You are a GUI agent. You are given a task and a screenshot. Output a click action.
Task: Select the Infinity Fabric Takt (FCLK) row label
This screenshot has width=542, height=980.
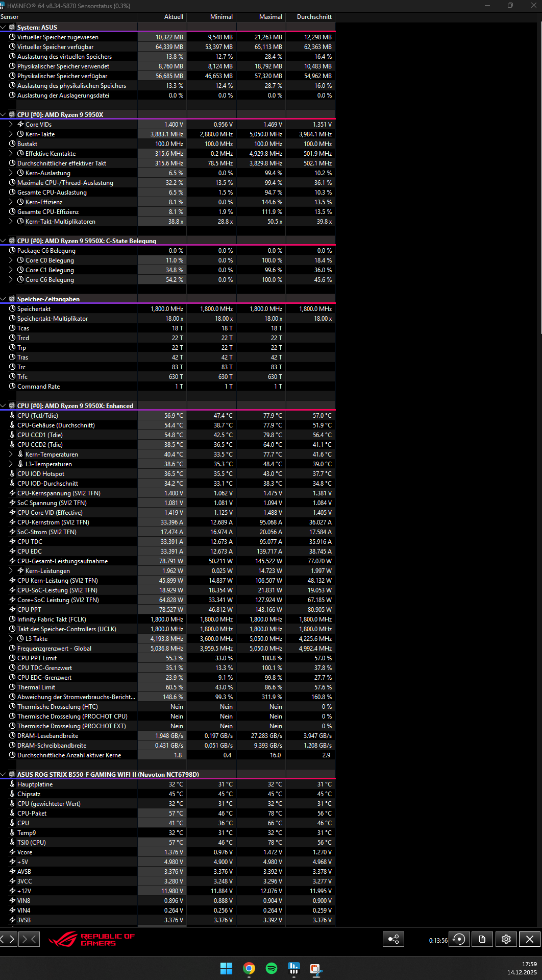point(52,619)
